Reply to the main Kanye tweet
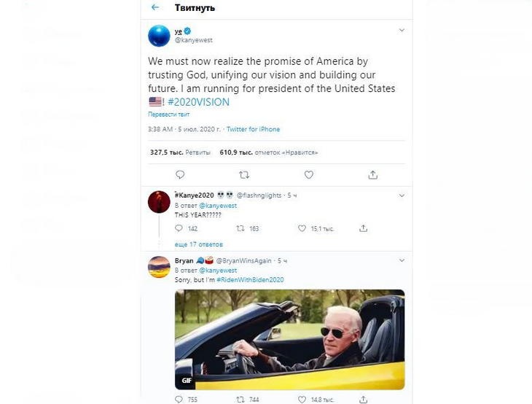 (180, 175)
